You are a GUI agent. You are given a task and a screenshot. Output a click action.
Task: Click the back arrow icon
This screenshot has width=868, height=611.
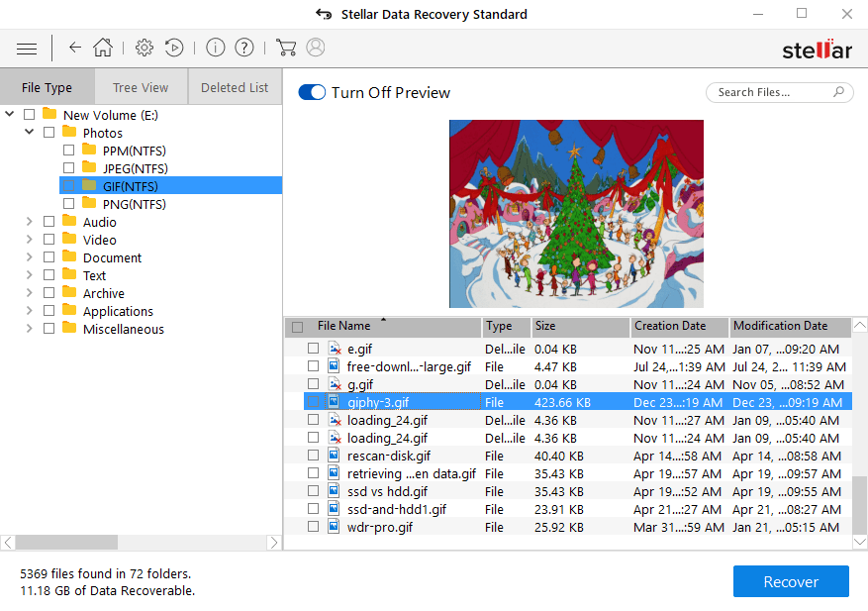pos(75,48)
